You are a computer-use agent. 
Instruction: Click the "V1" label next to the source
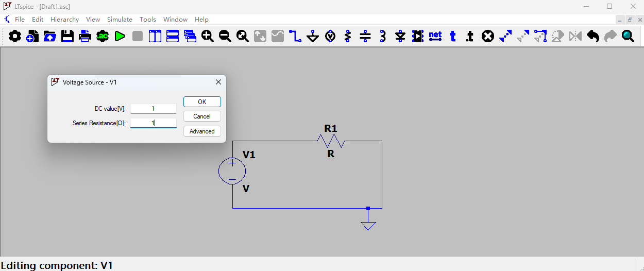[249, 155]
